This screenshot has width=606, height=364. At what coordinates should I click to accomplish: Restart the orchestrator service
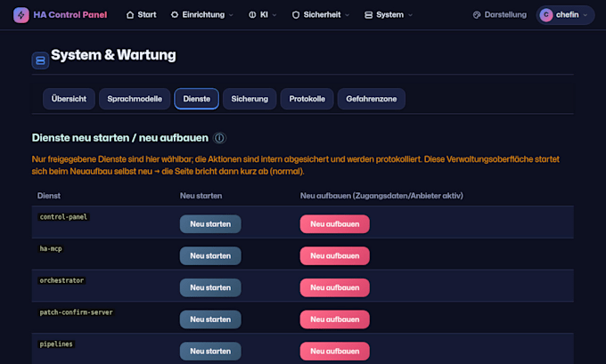[210, 287]
